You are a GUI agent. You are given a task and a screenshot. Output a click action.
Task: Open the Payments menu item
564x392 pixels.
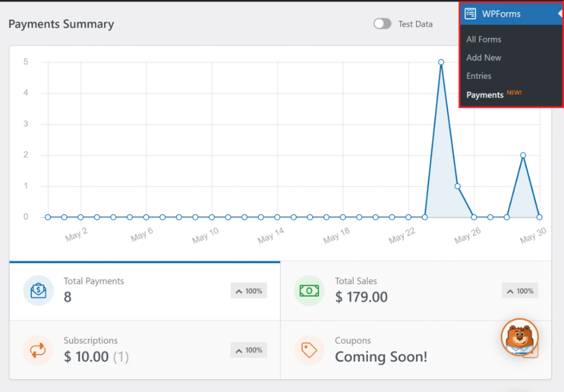pyautogui.click(x=485, y=95)
